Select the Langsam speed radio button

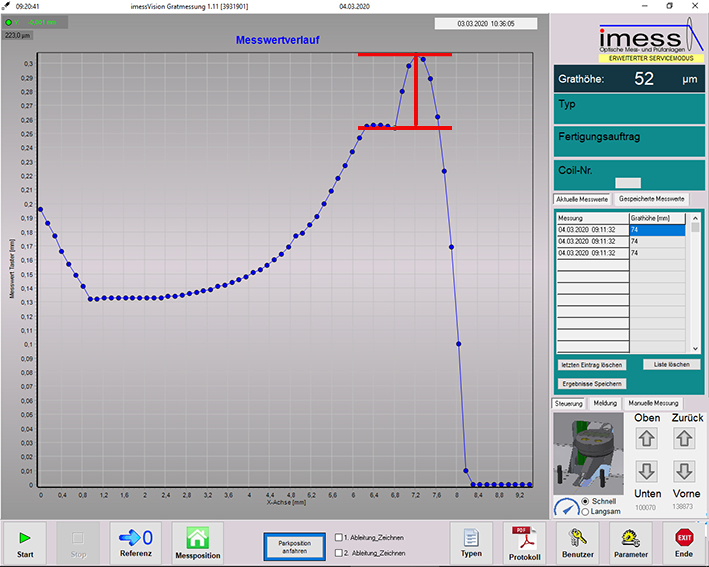click(585, 512)
